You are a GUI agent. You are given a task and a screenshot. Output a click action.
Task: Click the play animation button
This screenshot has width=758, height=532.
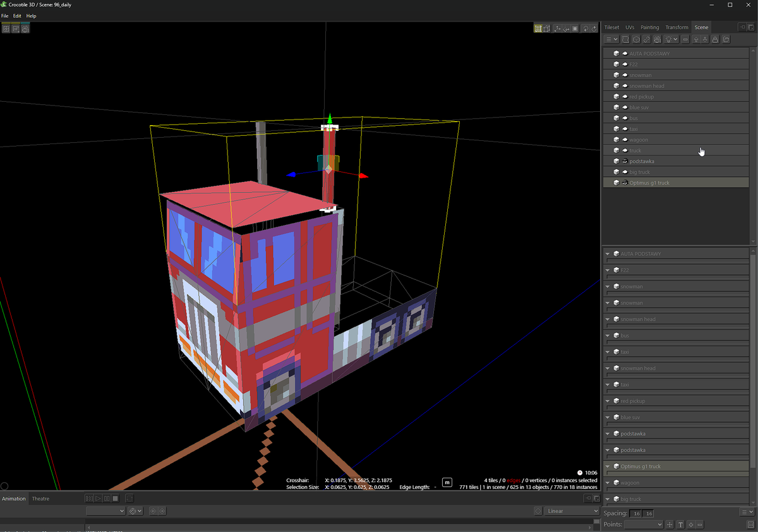98,499
